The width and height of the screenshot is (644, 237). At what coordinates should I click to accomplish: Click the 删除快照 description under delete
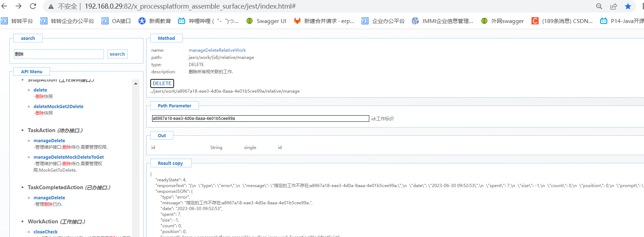pos(44,97)
